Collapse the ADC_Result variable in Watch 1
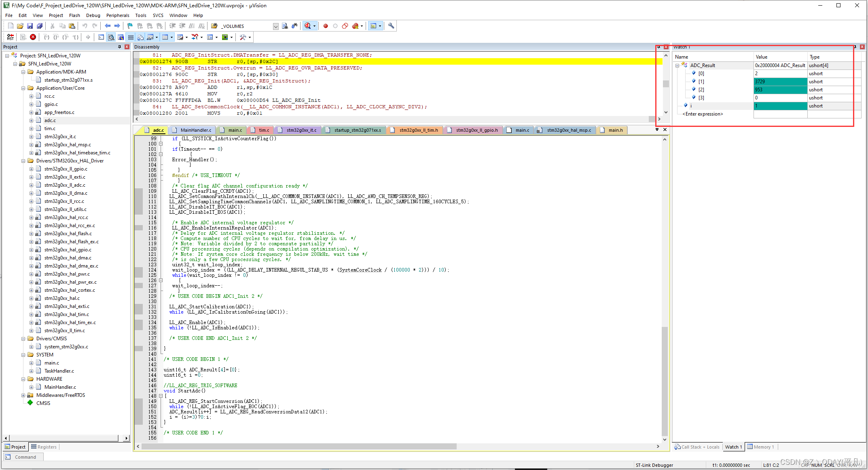This screenshot has width=868, height=470. [677, 65]
